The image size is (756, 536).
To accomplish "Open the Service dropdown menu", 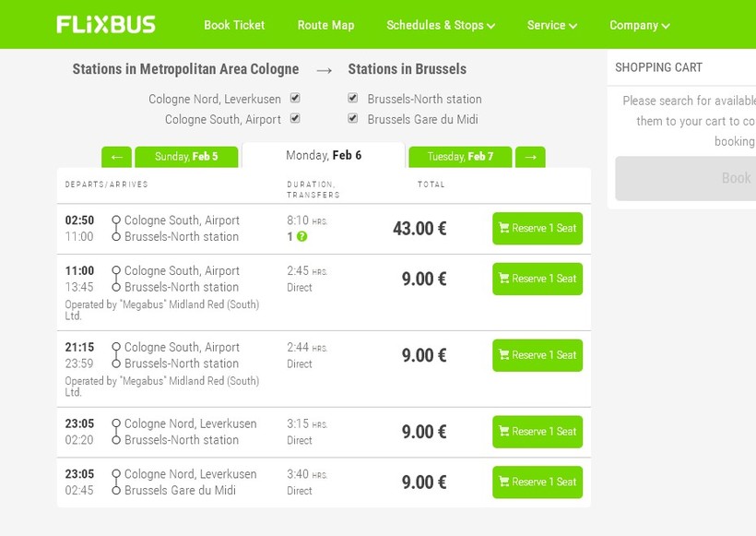I will pos(551,26).
